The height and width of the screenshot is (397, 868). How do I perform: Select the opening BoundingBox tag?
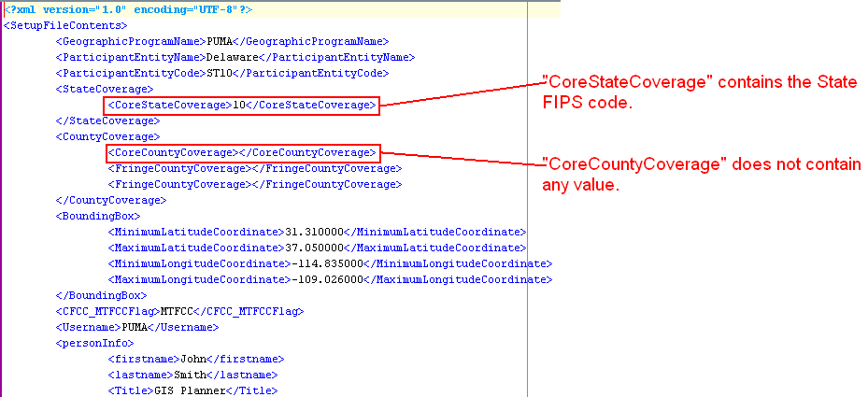pos(98,216)
